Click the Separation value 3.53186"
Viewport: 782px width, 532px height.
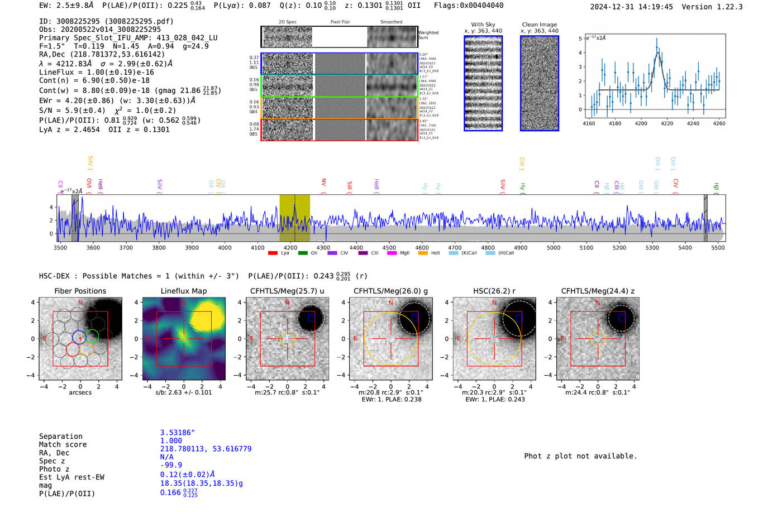[x=178, y=433]
